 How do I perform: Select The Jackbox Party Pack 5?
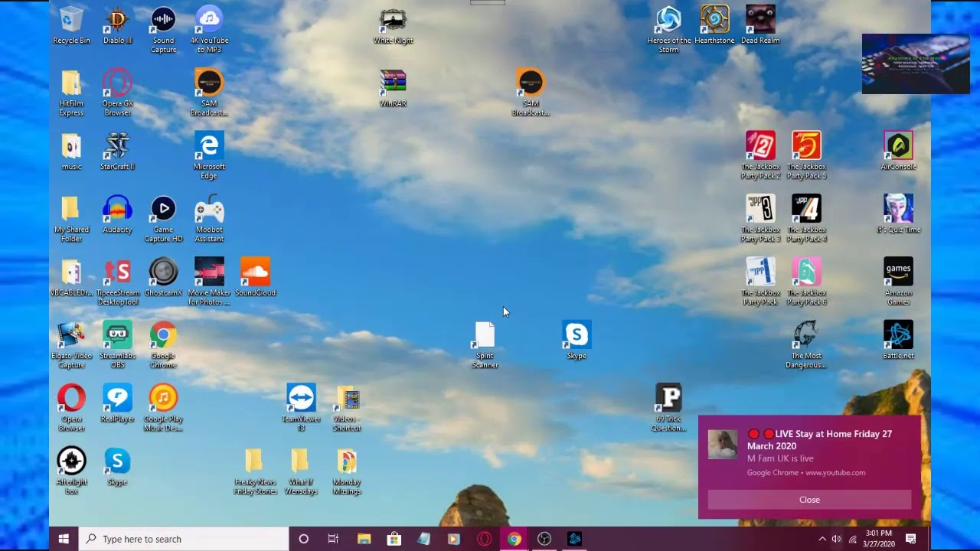click(806, 156)
